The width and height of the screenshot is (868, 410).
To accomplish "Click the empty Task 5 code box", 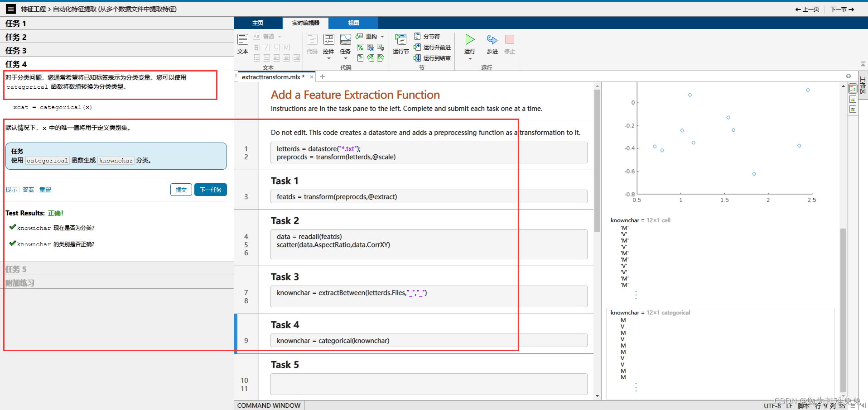I will [x=429, y=384].
